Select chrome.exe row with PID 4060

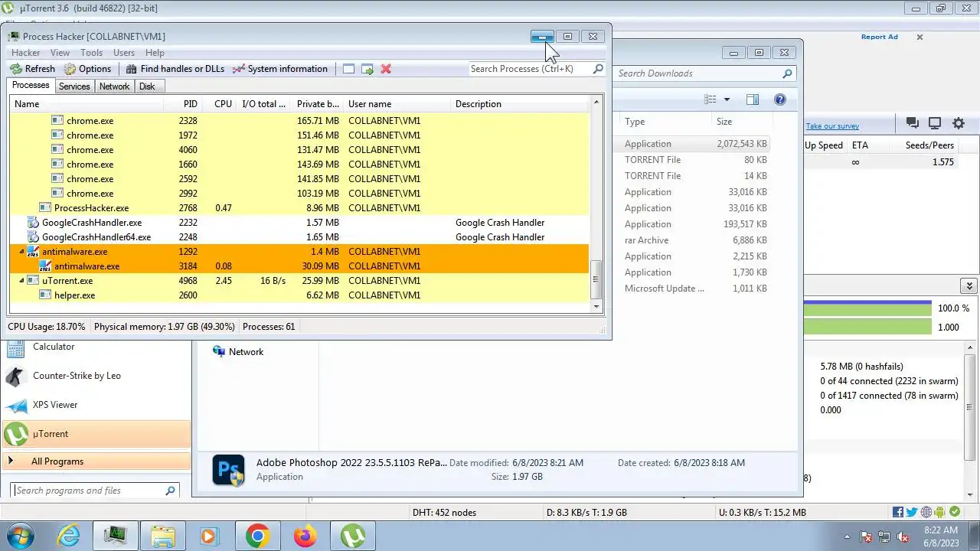tap(300, 150)
